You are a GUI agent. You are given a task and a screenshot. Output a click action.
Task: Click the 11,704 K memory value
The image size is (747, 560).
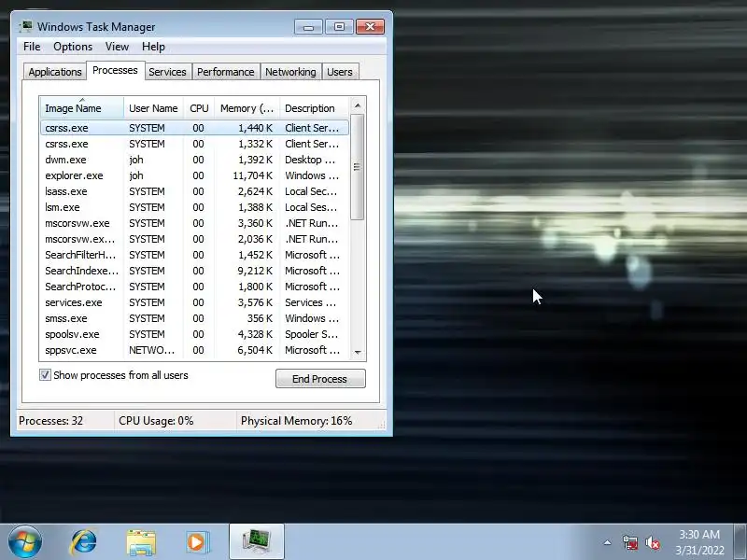point(252,175)
